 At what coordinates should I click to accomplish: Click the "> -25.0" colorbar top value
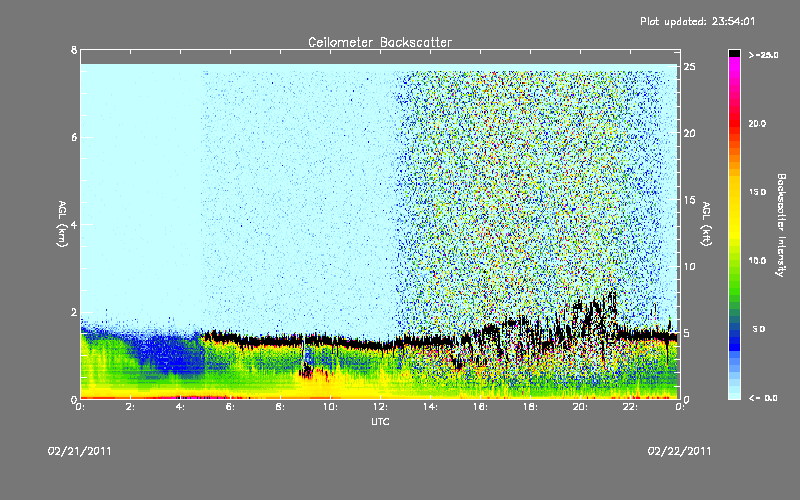point(763,55)
